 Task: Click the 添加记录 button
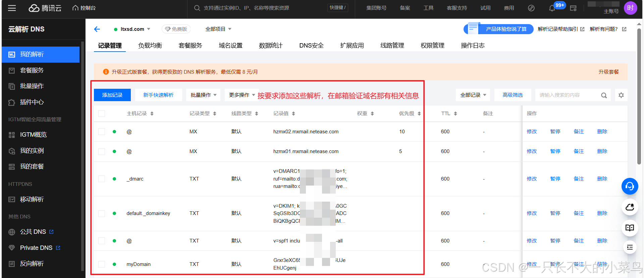coord(112,95)
